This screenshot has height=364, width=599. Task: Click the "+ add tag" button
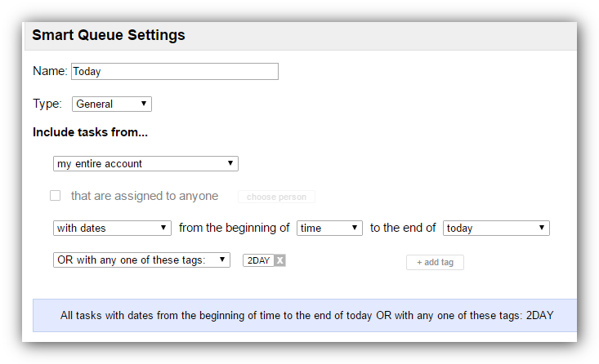(x=435, y=263)
